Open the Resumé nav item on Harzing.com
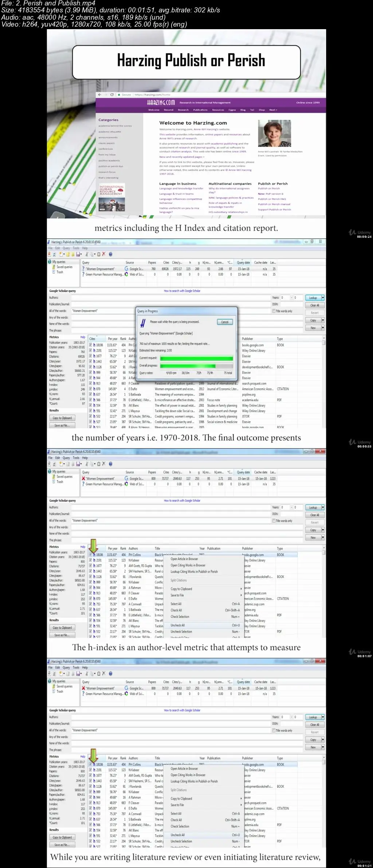Viewport: 373px width, 868px height. pos(168,110)
